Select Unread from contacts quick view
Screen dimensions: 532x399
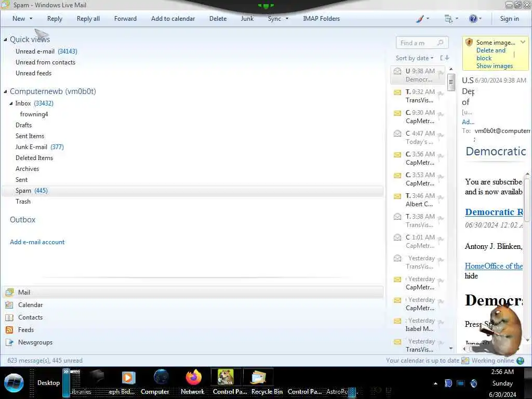coord(46,62)
